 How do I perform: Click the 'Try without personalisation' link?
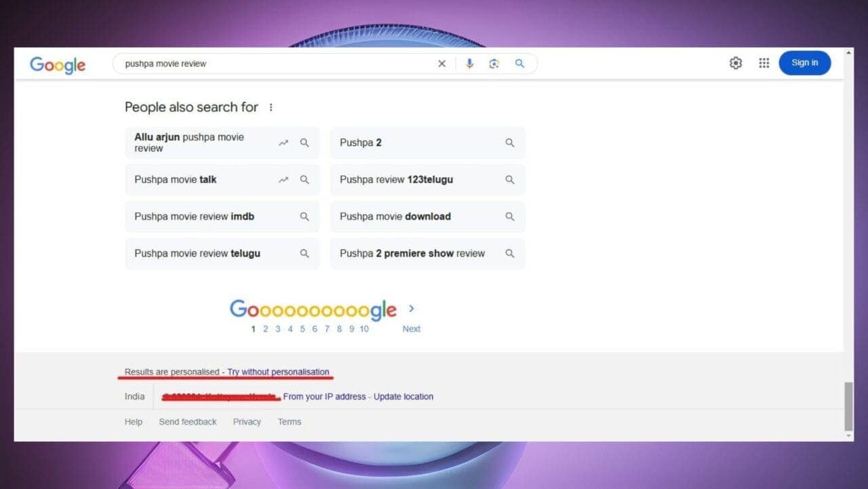click(278, 372)
